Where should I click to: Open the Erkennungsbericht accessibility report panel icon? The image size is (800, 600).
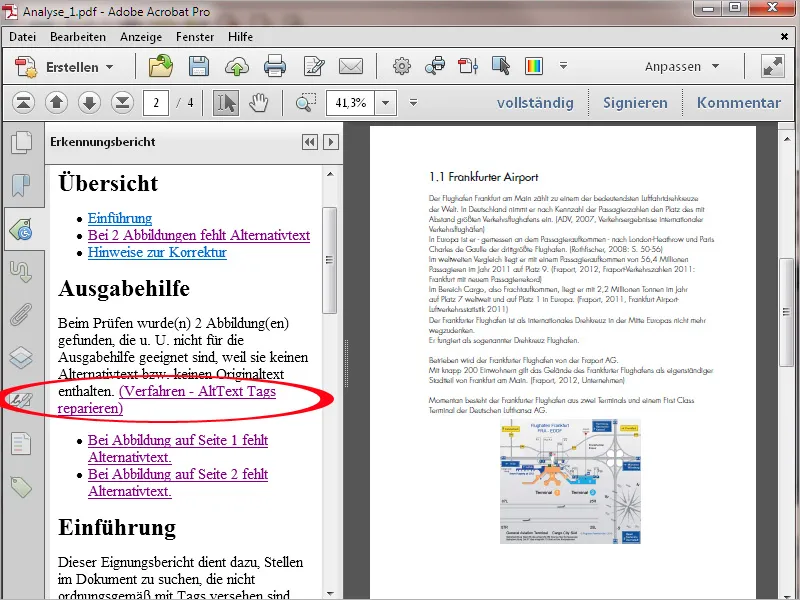[x=22, y=230]
